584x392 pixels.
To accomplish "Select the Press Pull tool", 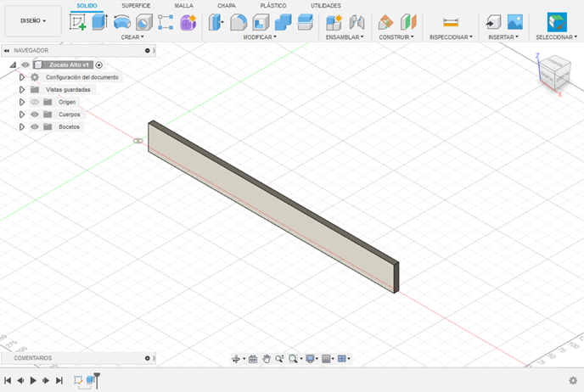I will click(x=216, y=22).
